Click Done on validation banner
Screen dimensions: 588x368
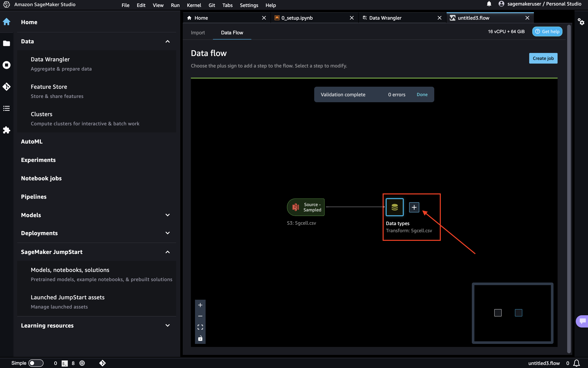422,94
